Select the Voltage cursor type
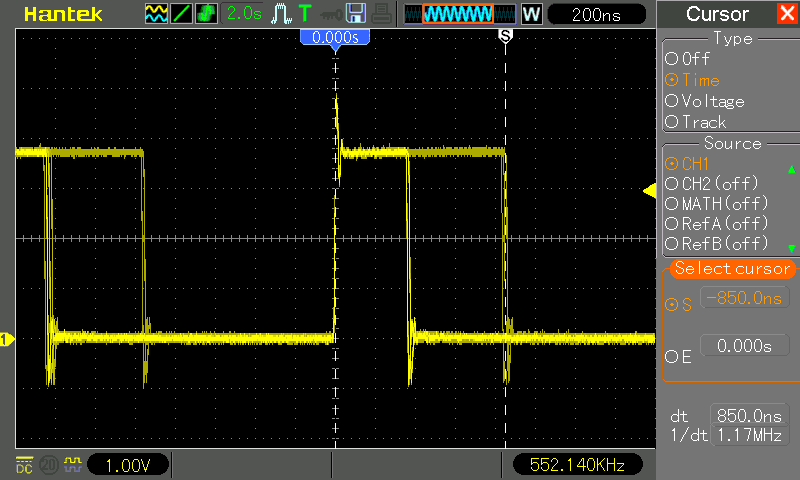The image size is (800, 480). tap(705, 101)
